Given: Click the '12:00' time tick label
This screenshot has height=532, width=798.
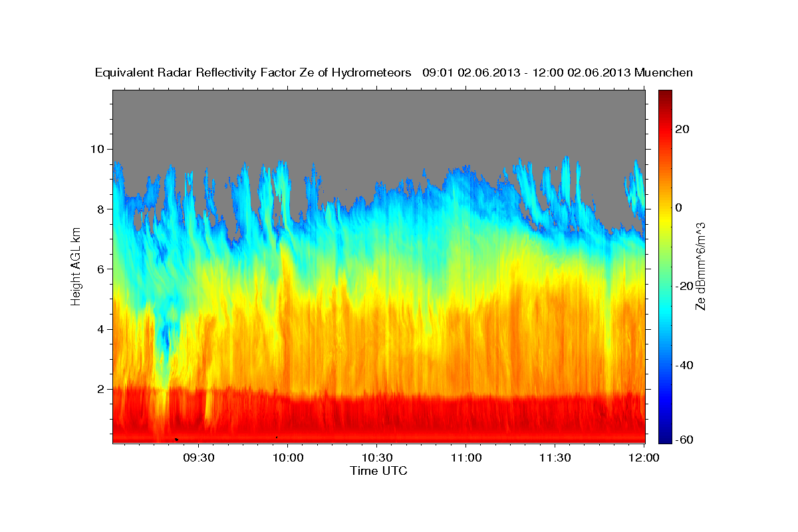Looking at the screenshot, I should [644, 458].
